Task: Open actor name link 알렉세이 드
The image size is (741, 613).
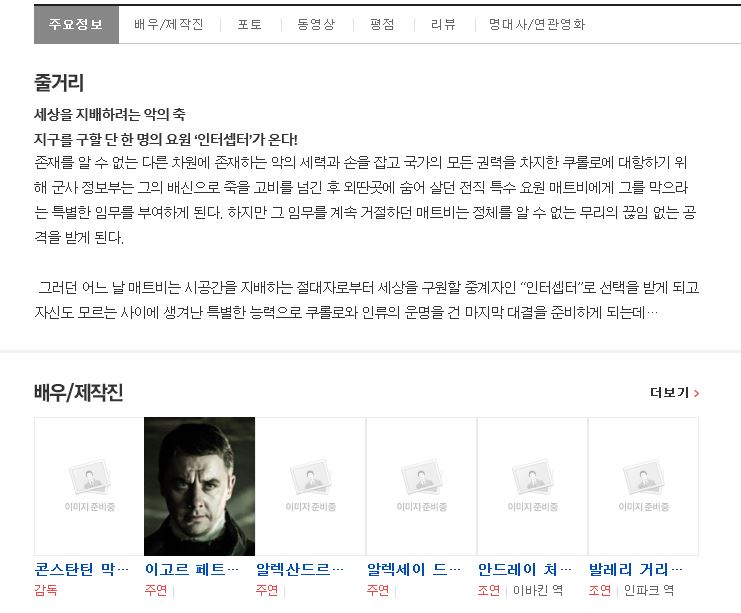Action: pyautogui.click(x=414, y=569)
